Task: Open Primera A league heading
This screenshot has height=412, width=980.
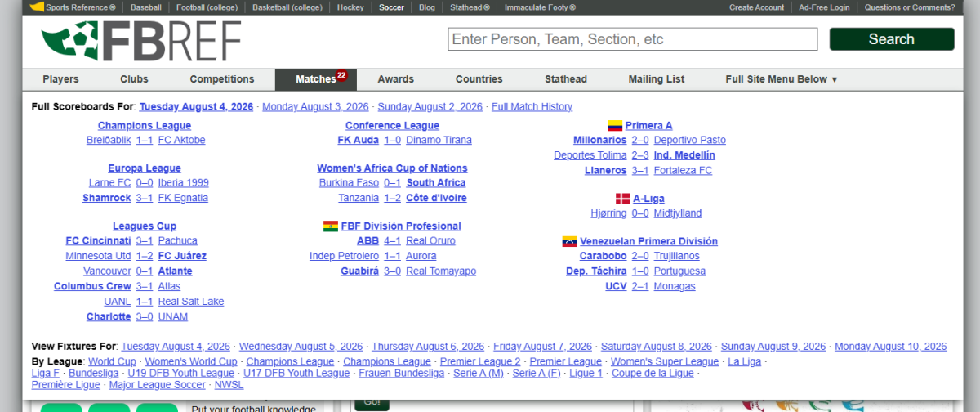Action: pos(649,126)
